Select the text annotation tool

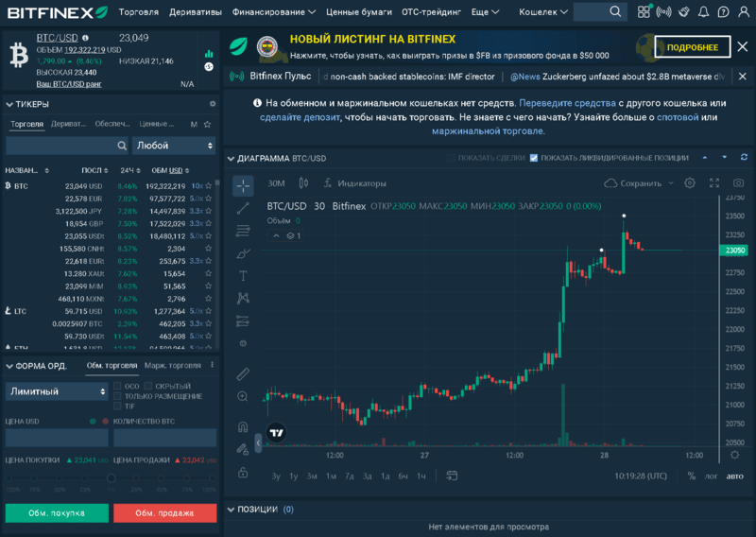(x=243, y=275)
